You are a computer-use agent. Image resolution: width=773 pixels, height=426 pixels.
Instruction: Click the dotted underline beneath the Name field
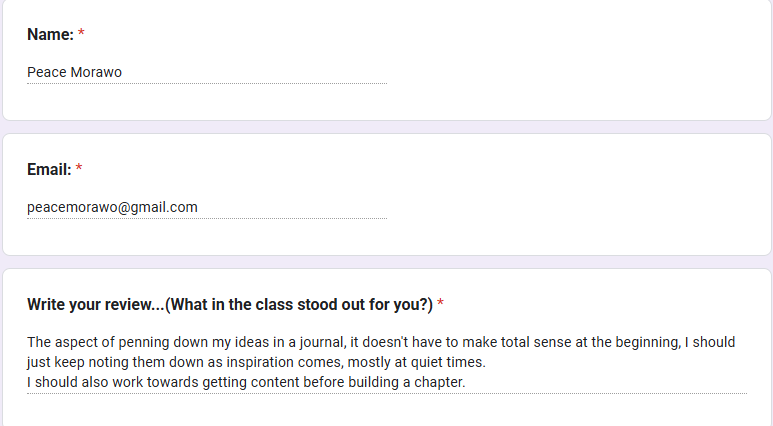[x=207, y=83]
